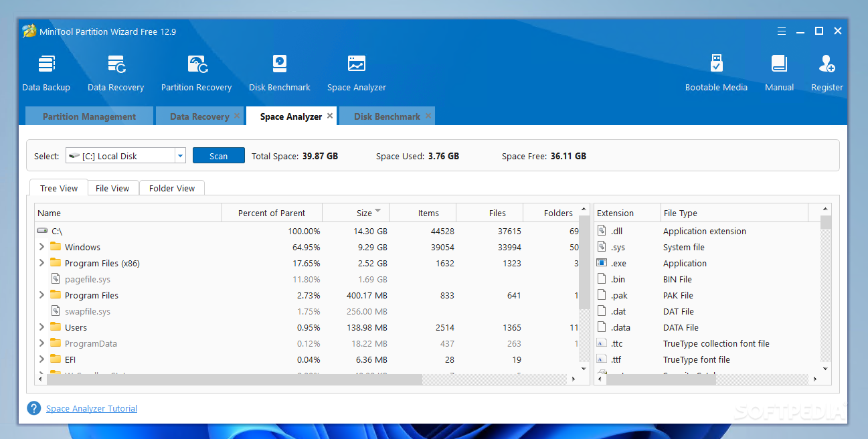868x439 pixels.
Task: Expand the Windows folder
Action: [x=41, y=247]
